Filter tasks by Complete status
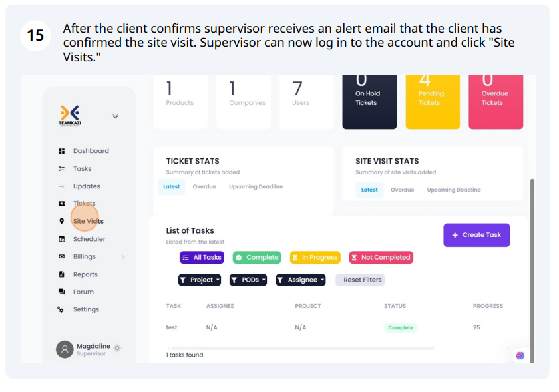The image size is (559, 392). click(257, 257)
